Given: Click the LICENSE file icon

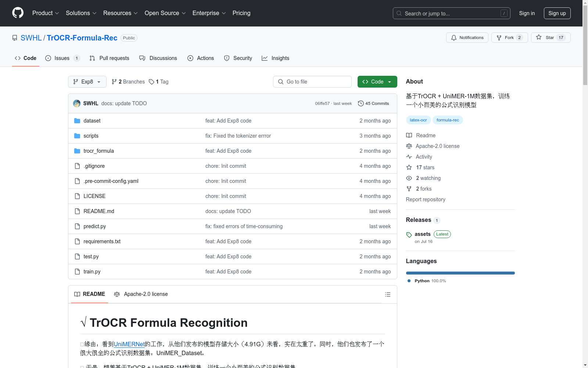Looking at the screenshot, I should tap(77, 196).
